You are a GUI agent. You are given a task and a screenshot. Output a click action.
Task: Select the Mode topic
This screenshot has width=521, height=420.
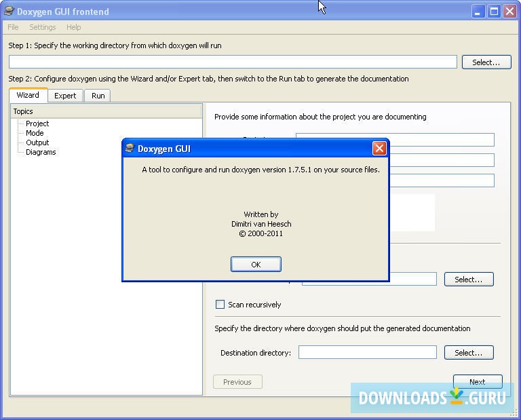[x=35, y=133]
